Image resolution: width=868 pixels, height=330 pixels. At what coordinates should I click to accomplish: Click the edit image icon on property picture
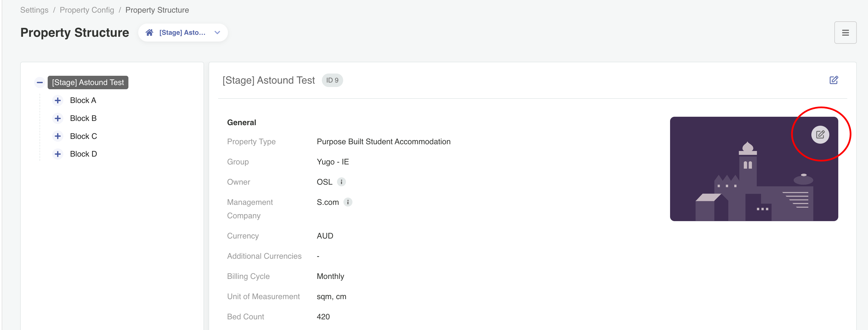[820, 135]
